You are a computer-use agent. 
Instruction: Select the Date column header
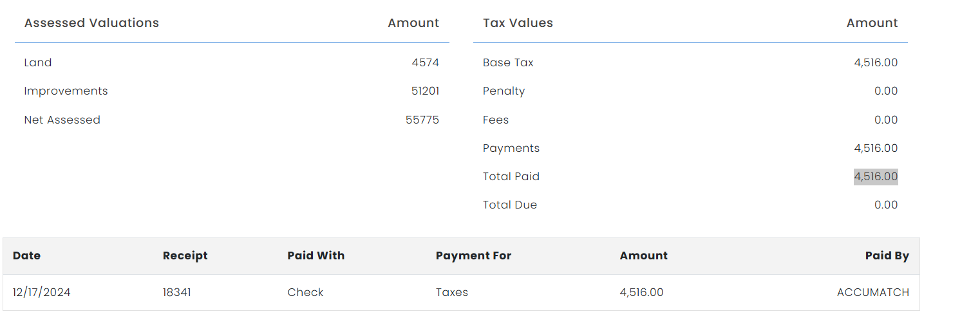click(26, 255)
